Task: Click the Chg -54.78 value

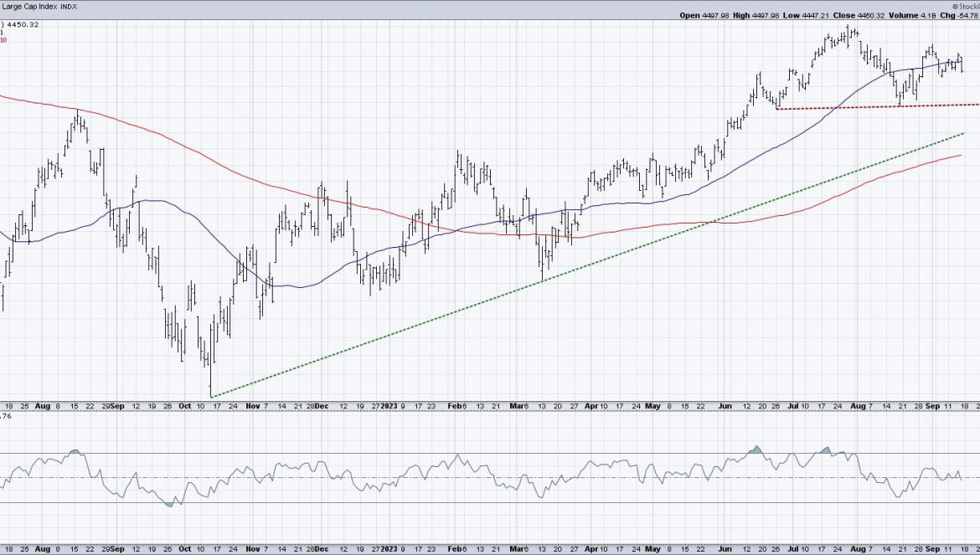Action: pyautogui.click(x=961, y=16)
